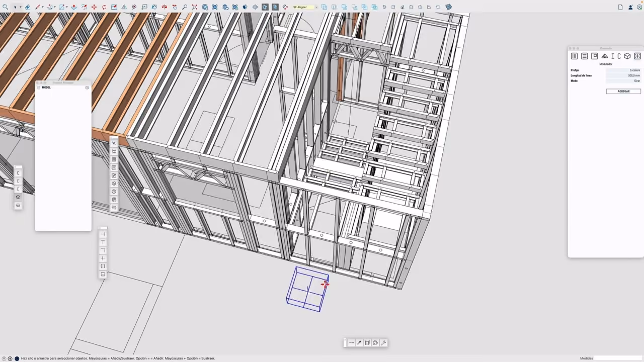The image size is (644, 362).
Task: Edit the Longitud de línea value field
Action: (x=623, y=75)
